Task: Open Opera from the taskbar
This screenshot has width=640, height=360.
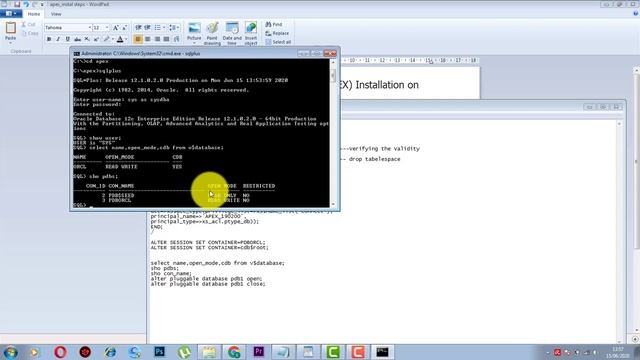Action: (60, 352)
